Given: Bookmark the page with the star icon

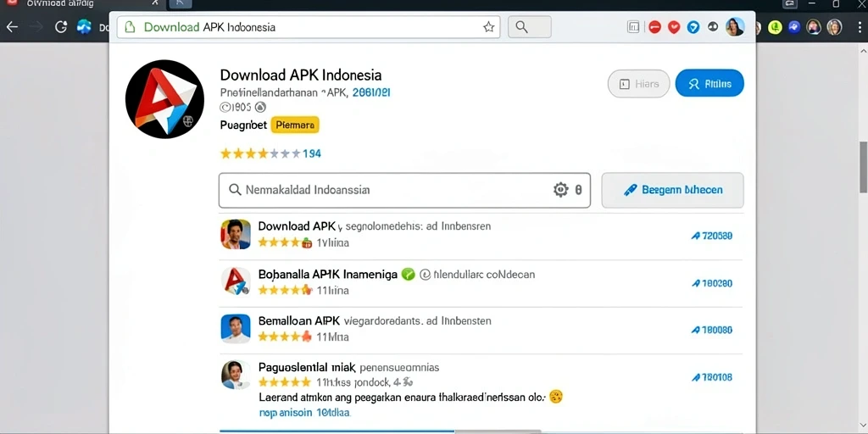Looking at the screenshot, I should tap(488, 26).
